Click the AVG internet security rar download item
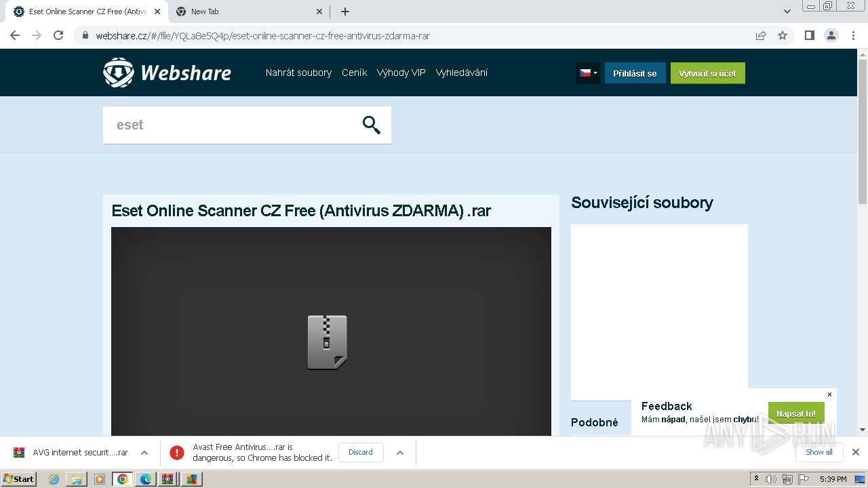 tap(71, 453)
